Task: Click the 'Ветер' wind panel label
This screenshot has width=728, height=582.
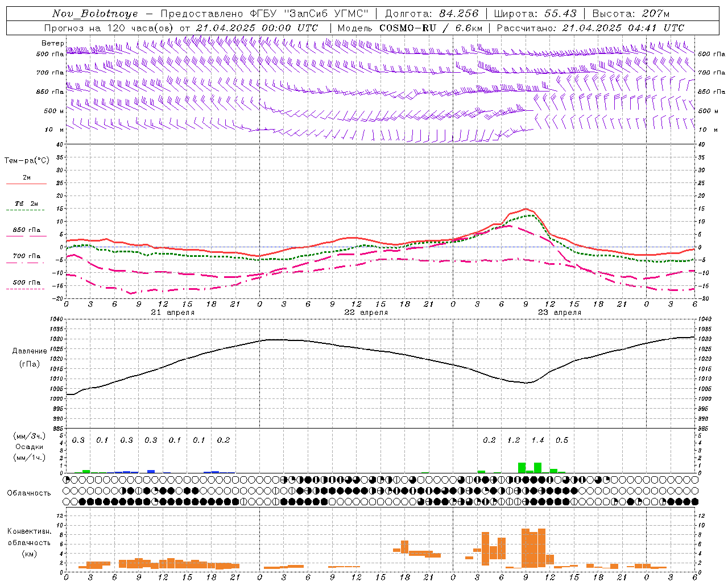Action: [x=52, y=43]
